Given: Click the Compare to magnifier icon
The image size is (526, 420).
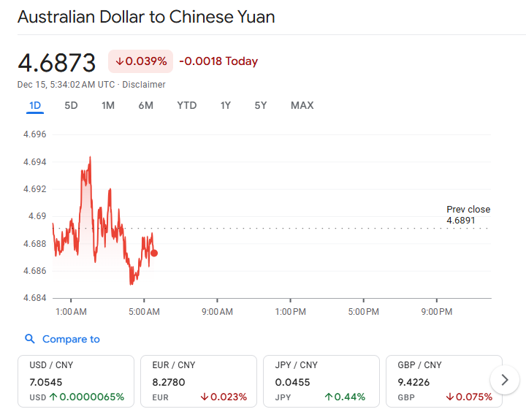Looking at the screenshot, I should (x=30, y=339).
